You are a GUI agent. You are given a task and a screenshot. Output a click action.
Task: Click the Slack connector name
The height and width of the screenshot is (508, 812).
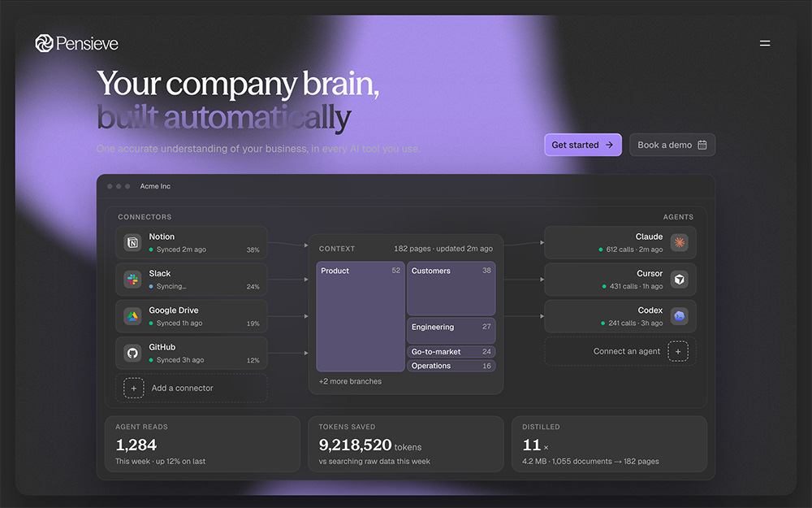159,273
